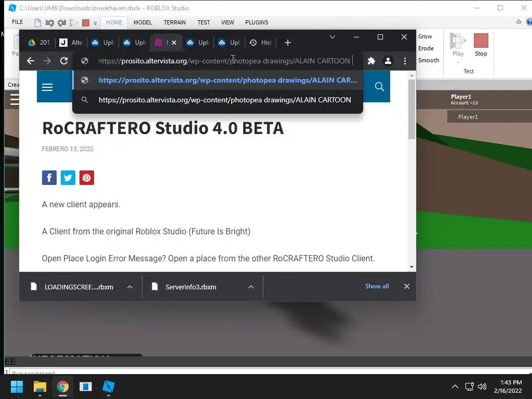Close the active browser tab

tap(174, 43)
